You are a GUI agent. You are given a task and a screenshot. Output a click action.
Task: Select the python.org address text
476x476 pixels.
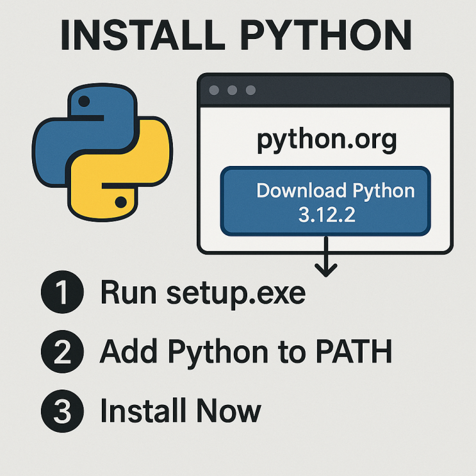click(x=327, y=140)
